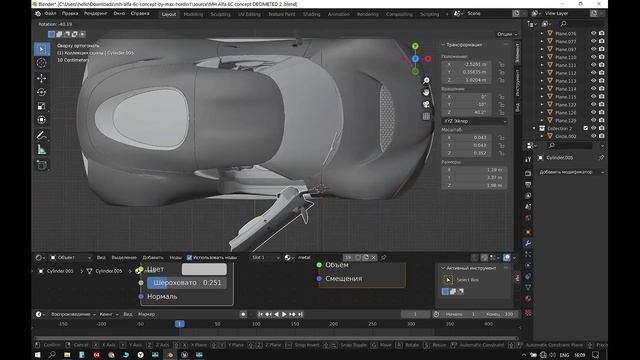Open the Slot 1 material slot dropdown
Image resolution: width=640 pixels, height=360 pixels.
click(266, 258)
